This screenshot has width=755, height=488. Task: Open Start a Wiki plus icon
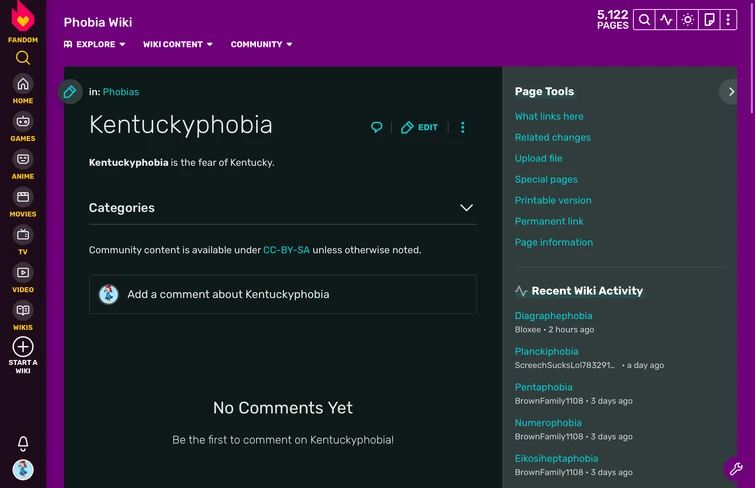(x=23, y=347)
